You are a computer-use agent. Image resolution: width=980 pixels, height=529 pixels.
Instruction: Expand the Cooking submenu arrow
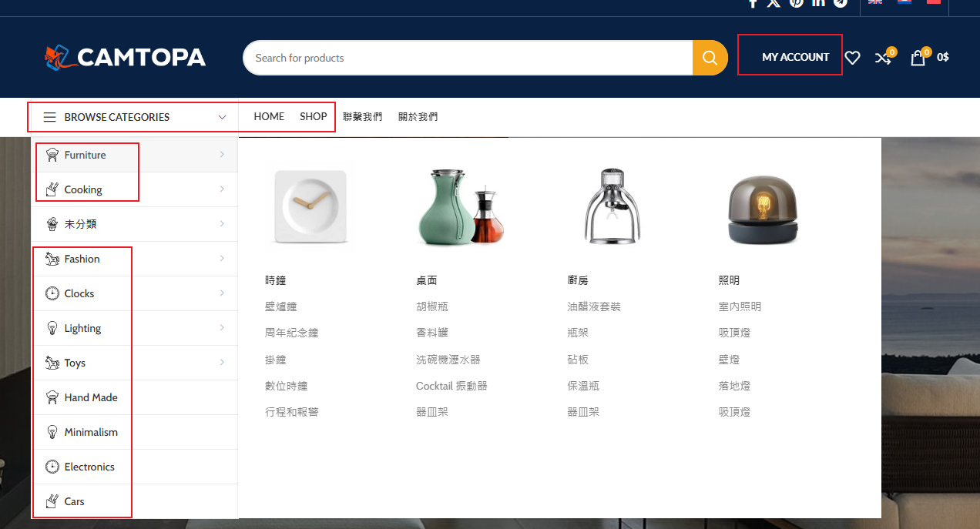tap(222, 189)
